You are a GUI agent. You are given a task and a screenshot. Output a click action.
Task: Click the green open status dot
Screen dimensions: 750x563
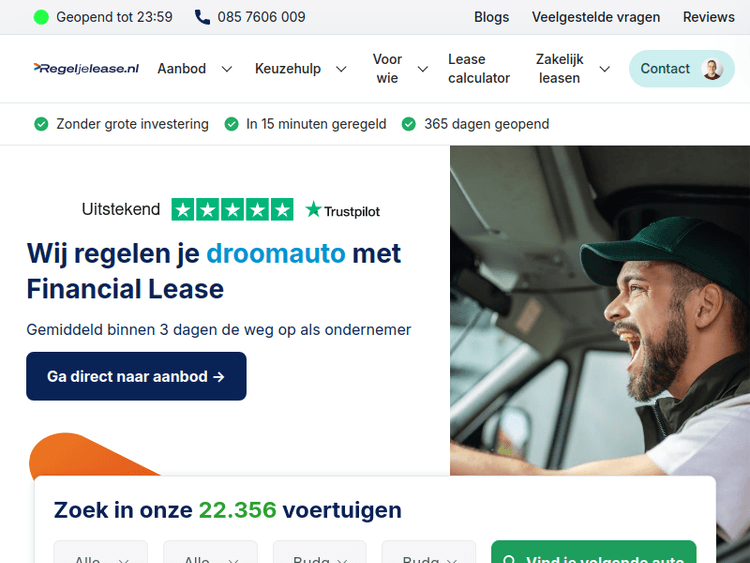tap(41, 17)
